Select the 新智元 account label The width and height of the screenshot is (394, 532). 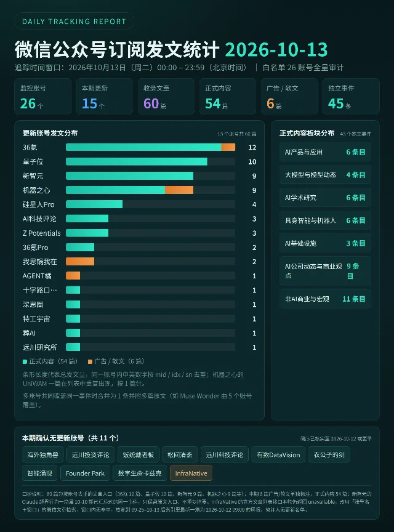click(x=33, y=176)
